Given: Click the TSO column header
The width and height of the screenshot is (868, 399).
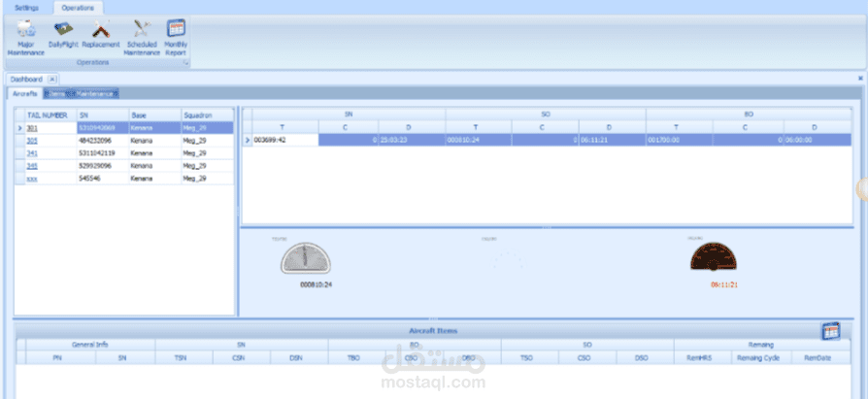Looking at the screenshot, I should (x=530, y=358).
